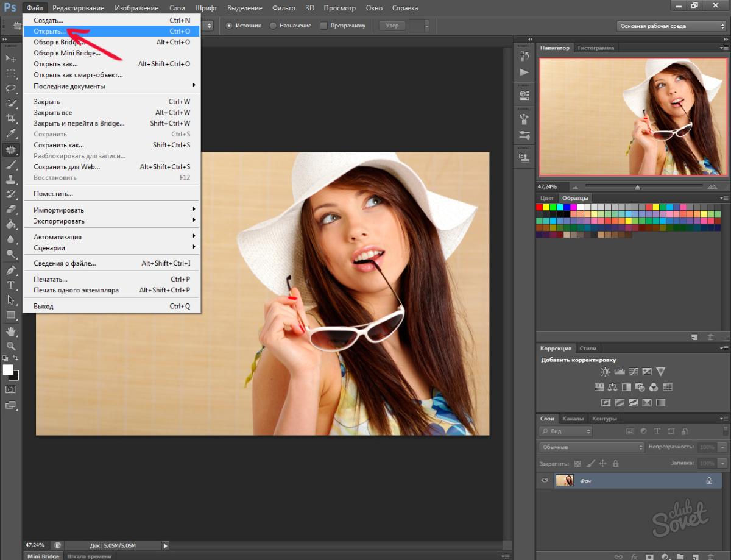
Task: Expand the Последние документы submenu
Action: coord(111,86)
